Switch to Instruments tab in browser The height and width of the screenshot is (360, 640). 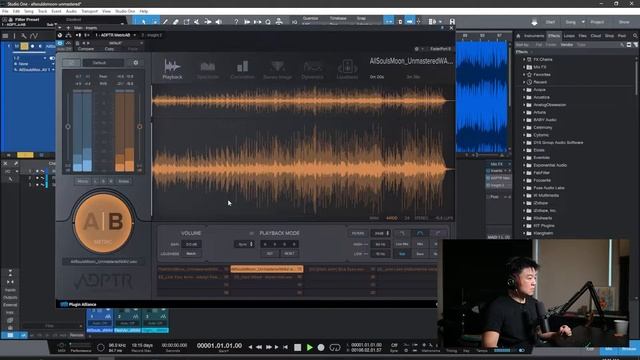pos(533,36)
